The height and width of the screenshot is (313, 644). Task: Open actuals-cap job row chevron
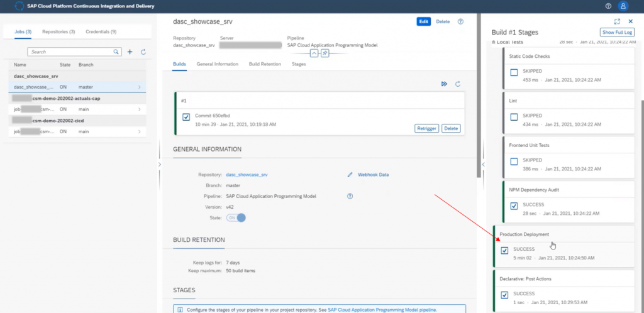click(x=139, y=109)
